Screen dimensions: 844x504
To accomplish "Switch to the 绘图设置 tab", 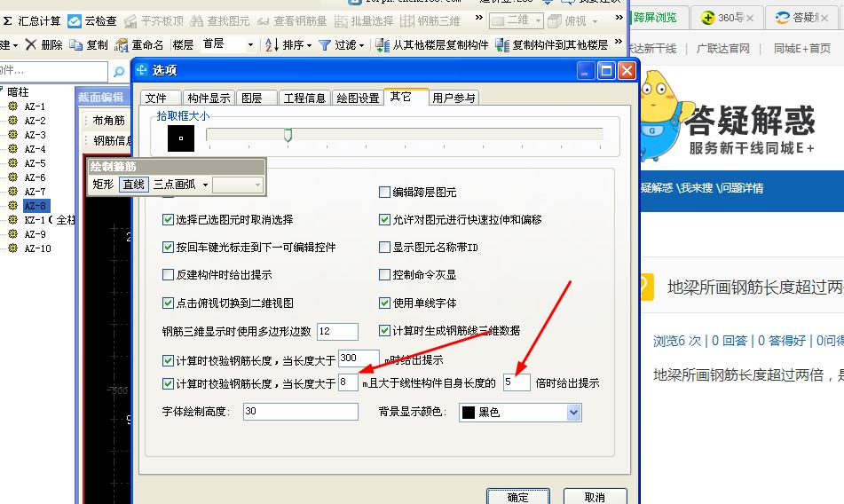I will click(x=358, y=98).
